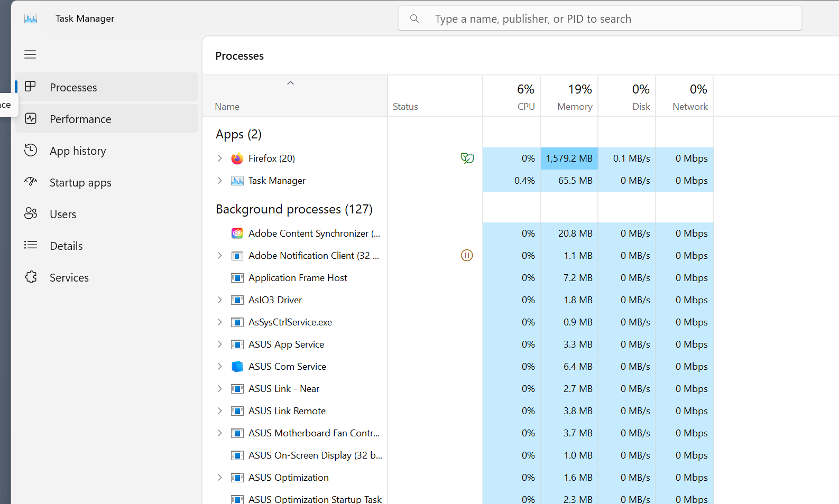Screen dimensions: 839x504
Task: Click Adobe Content Synchronizer memory 20.8 MB
Action: (575, 234)
